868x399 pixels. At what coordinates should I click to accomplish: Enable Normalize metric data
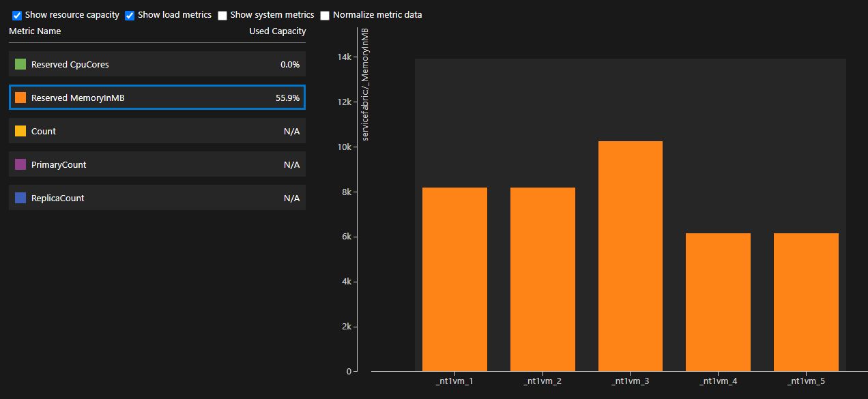[x=325, y=14]
